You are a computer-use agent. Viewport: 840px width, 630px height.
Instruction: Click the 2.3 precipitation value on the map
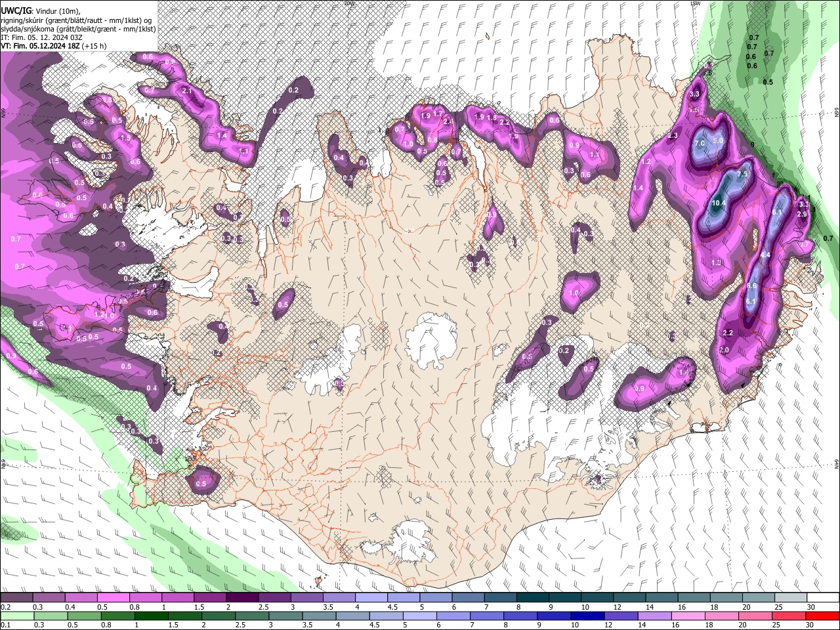[x=673, y=136]
